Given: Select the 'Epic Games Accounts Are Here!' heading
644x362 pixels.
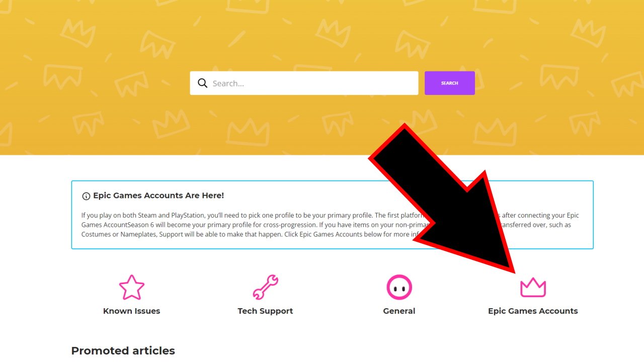Looking at the screenshot, I should [158, 196].
